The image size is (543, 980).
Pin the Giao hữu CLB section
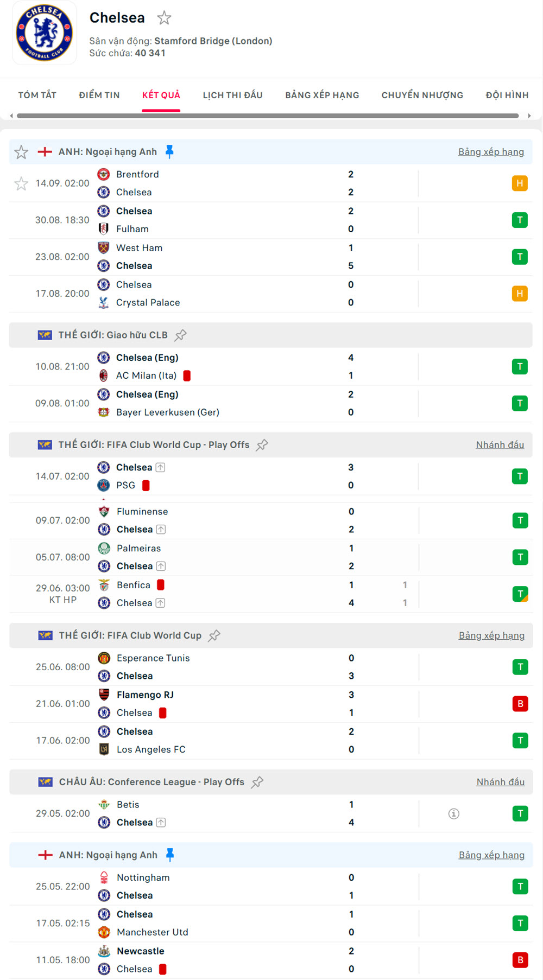181,335
